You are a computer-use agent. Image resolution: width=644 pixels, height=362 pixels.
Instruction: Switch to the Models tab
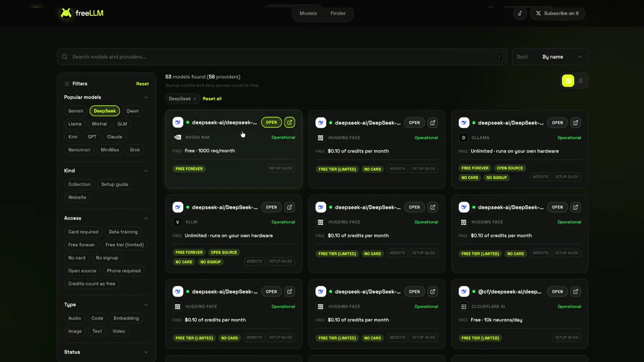pos(308,13)
